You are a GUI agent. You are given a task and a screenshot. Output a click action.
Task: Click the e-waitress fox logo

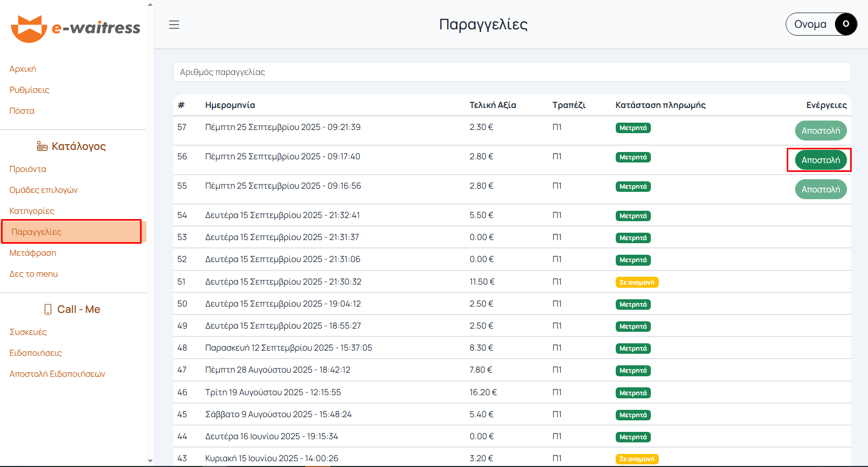tap(29, 28)
